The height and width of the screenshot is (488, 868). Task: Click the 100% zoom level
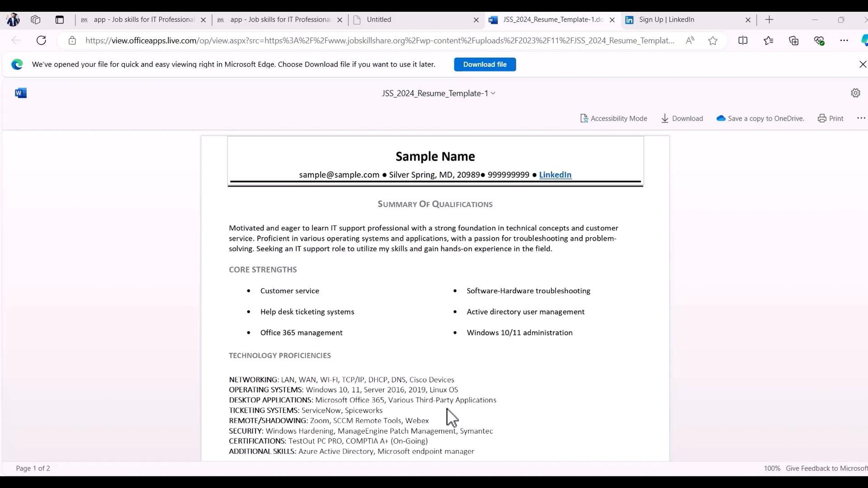(772, 469)
